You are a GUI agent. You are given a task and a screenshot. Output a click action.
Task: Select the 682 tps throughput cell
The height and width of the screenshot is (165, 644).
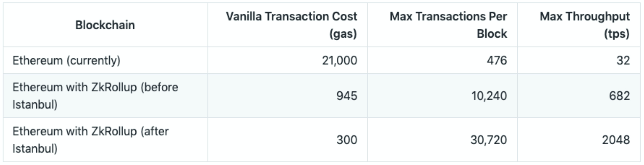click(620, 96)
